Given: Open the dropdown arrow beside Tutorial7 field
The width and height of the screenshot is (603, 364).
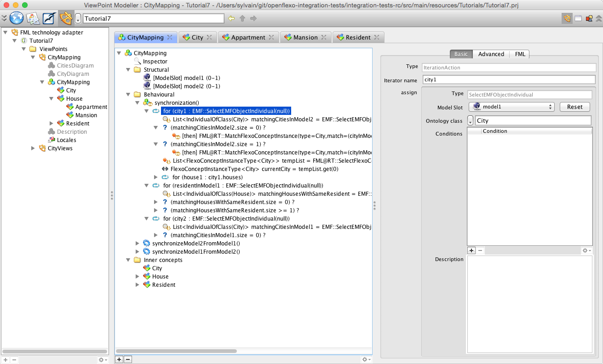Looking at the screenshot, I should pos(78,18).
